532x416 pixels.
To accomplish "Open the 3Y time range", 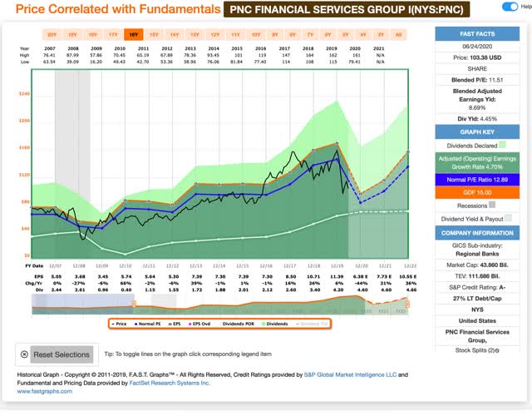I will click(x=381, y=35).
